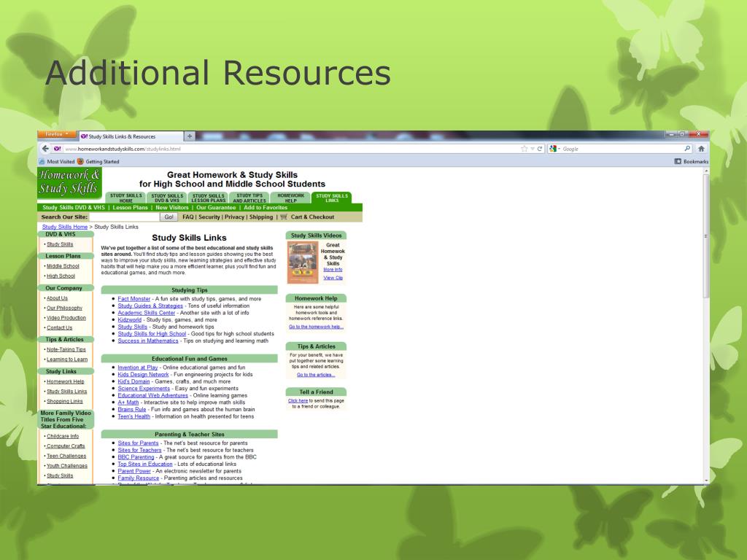Click the Google search box

(622, 149)
